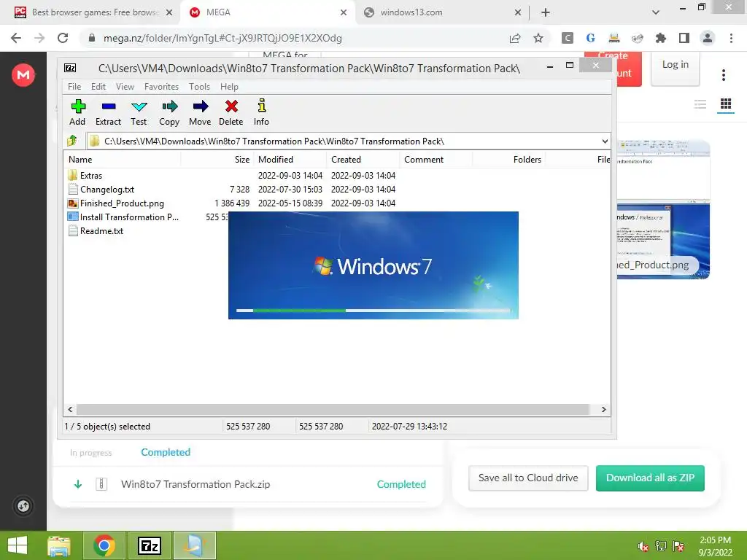Open the Edit menu
This screenshot has height=560, width=747.
point(98,87)
